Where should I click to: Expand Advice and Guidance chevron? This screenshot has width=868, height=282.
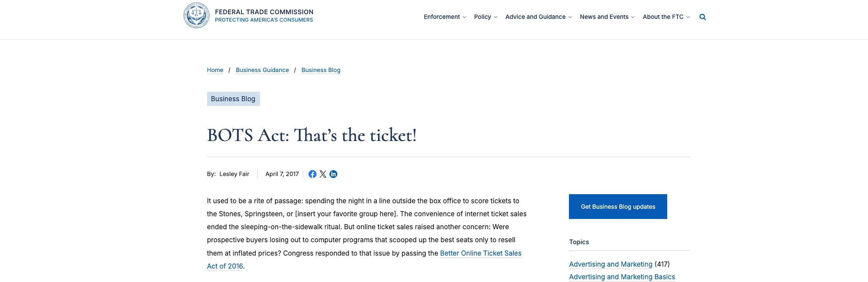pos(570,17)
